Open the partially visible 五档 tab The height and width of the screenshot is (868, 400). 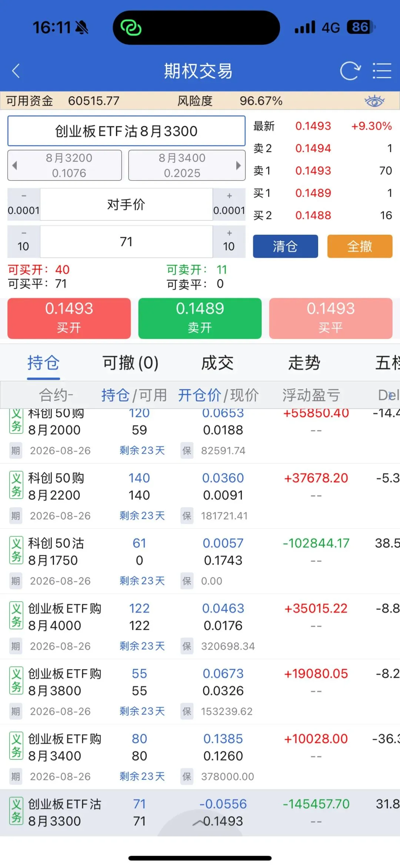(x=387, y=363)
